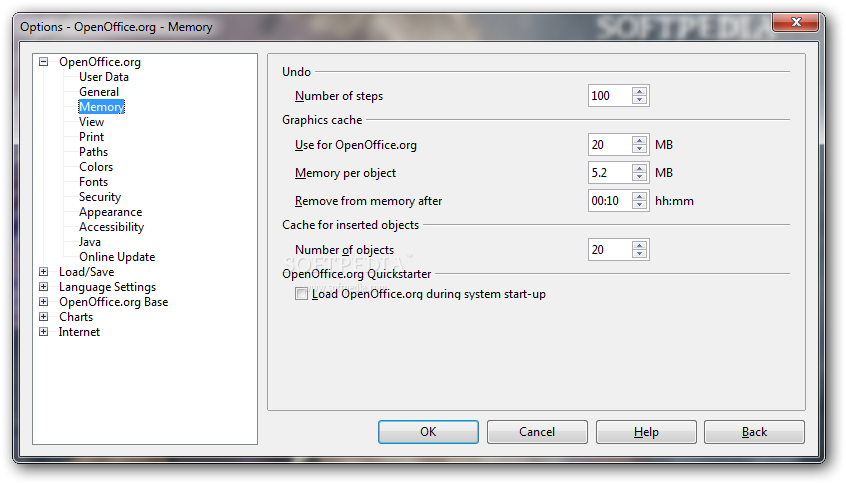Decrease the Number of objects value
The height and width of the screenshot is (484, 846).
(x=639, y=255)
